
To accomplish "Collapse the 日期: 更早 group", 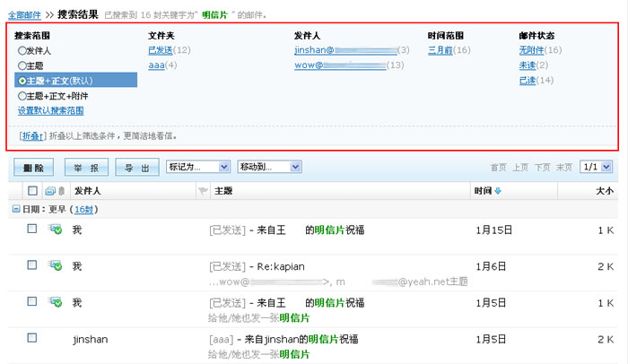I will click(15, 209).
